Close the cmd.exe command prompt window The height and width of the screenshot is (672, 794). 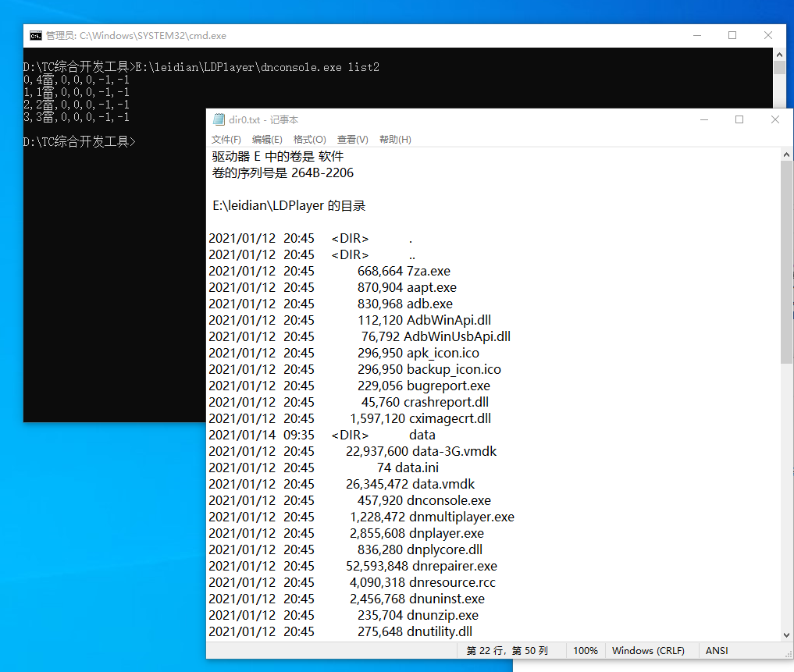[768, 36]
